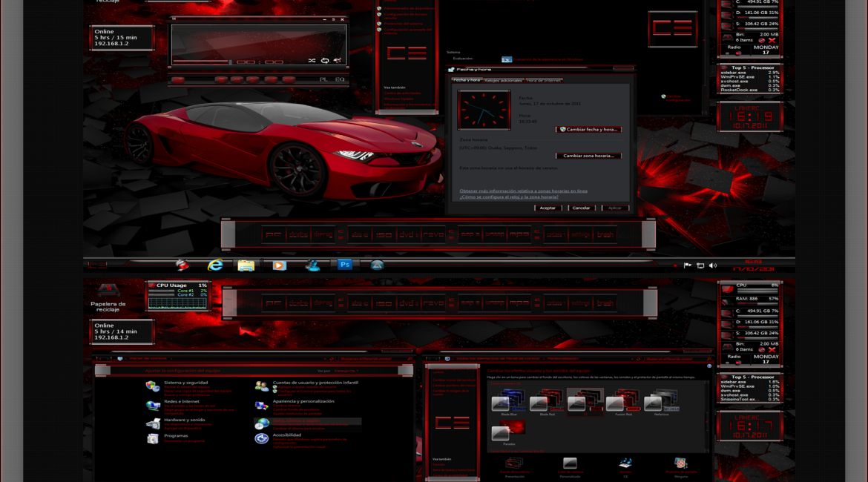Image resolution: width=868 pixels, height=482 pixels.
Task: Click the Cambiar fecha y hora button
Action: point(589,129)
